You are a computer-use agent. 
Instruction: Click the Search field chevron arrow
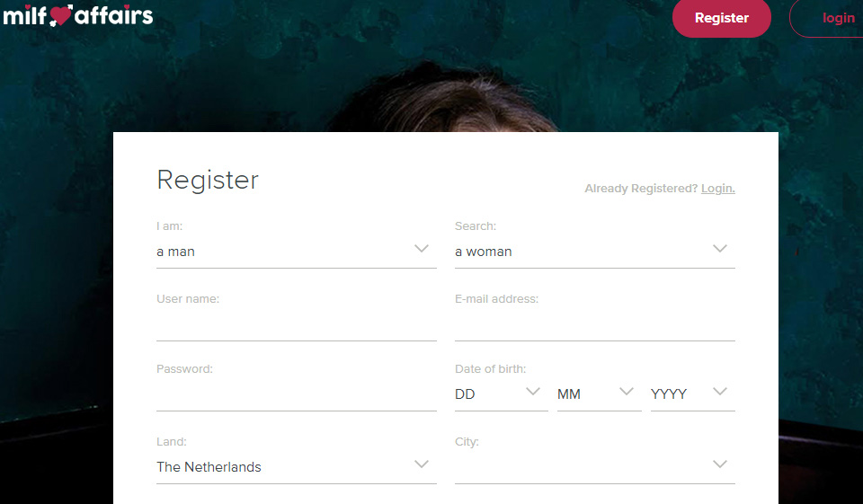tap(720, 249)
